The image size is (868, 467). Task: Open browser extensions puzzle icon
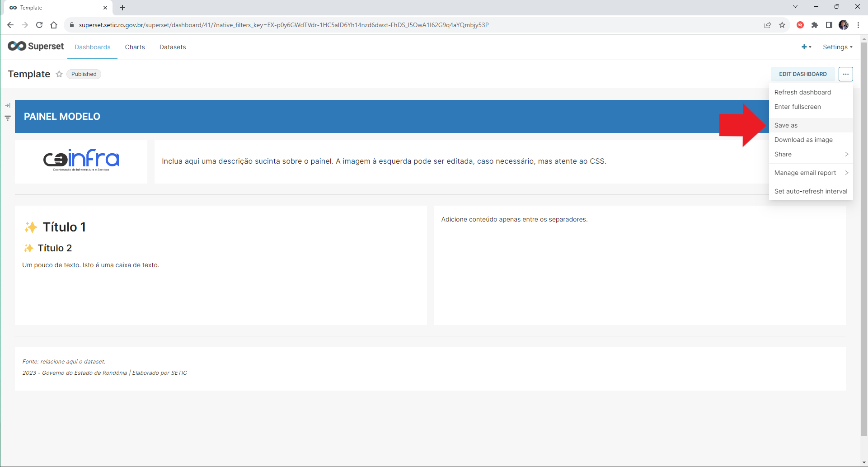tap(815, 25)
